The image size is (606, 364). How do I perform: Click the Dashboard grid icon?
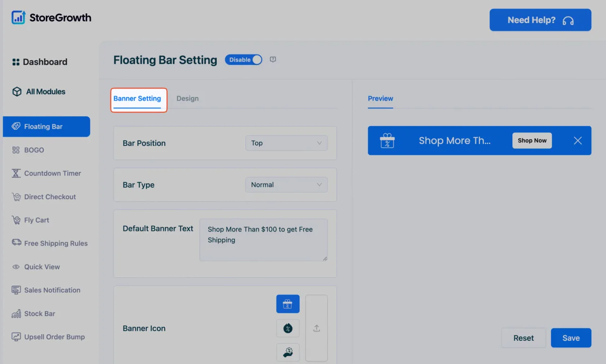coord(16,62)
